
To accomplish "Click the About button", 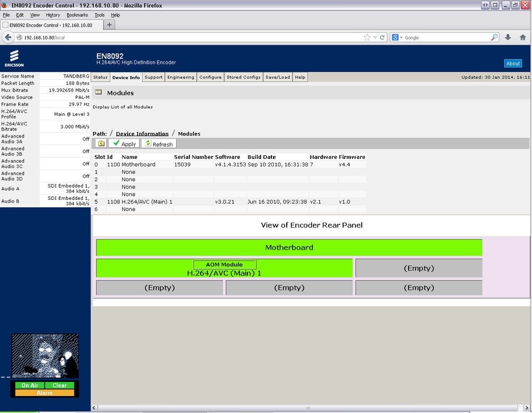I will 512,63.
